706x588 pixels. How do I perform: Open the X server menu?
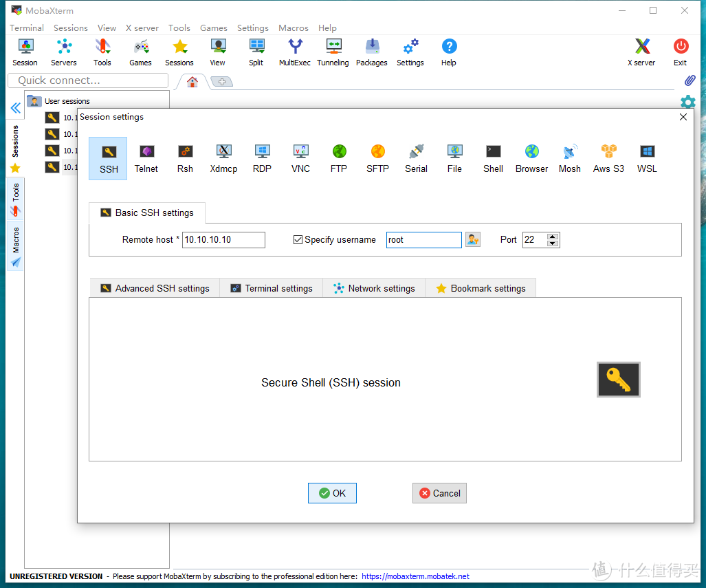142,28
